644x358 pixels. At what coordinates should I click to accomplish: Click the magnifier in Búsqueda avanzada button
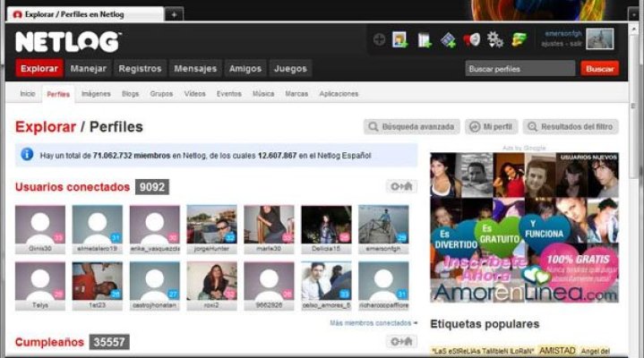click(x=373, y=127)
